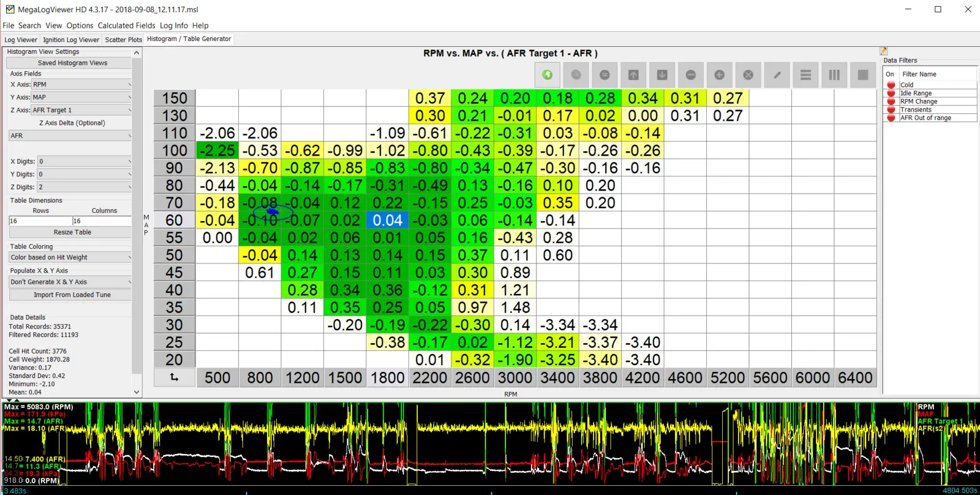The width and height of the screenshot is (980, 495).
Task: Select the -2.25 cell in row 100
Action: 217,151
